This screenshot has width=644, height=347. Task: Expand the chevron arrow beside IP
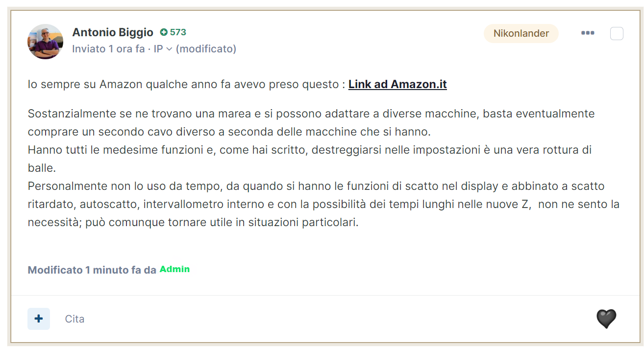[169, 49]
